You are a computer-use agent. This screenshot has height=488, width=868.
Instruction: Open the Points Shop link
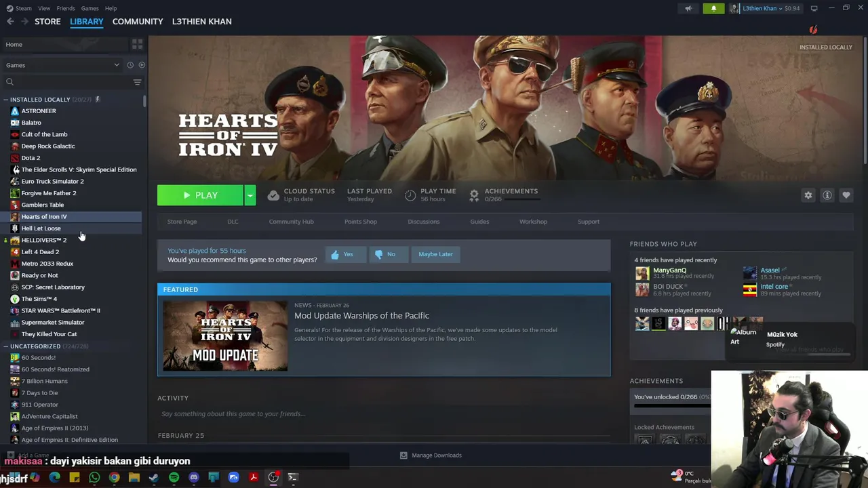[360, 222]
